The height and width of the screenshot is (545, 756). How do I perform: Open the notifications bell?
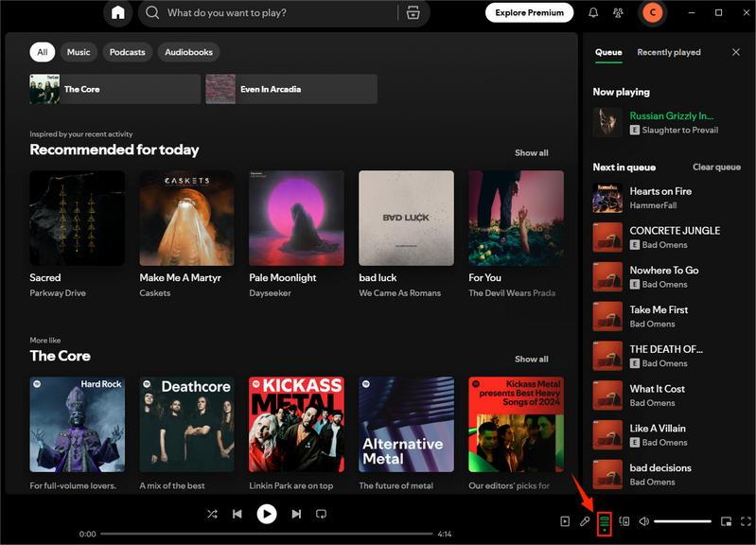(593, 13)
